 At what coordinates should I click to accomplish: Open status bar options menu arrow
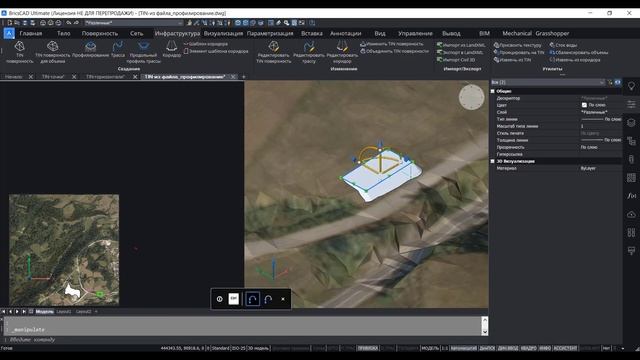coord(623,348)
